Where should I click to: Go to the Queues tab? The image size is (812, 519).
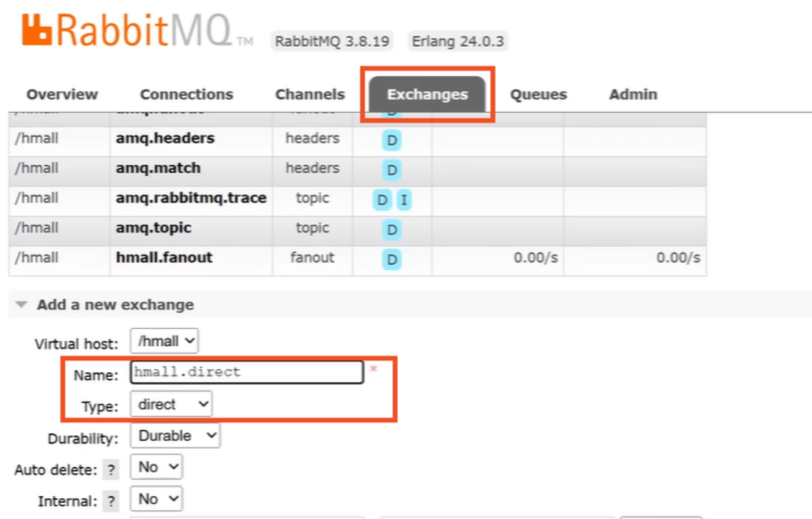point(538,94)
